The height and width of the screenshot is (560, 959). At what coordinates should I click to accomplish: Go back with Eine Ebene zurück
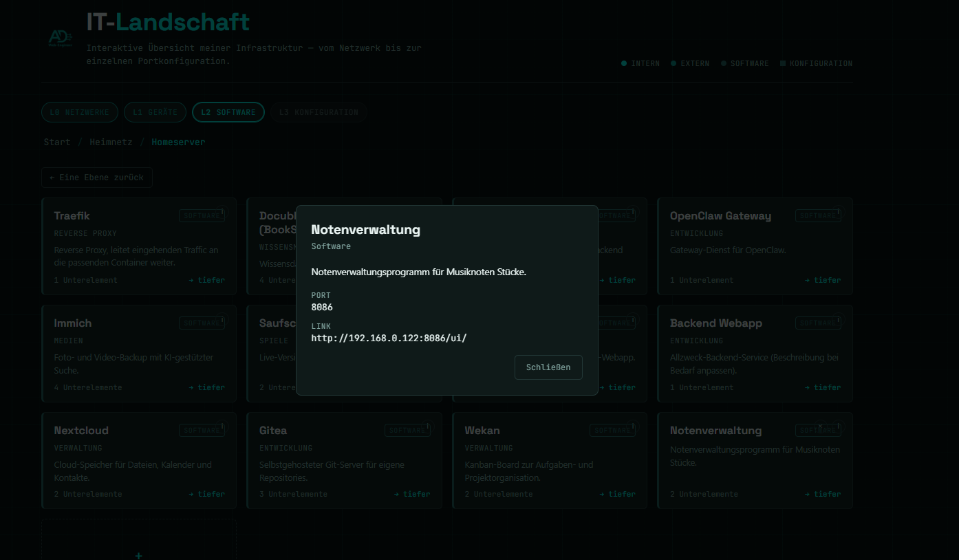[97, 177]
